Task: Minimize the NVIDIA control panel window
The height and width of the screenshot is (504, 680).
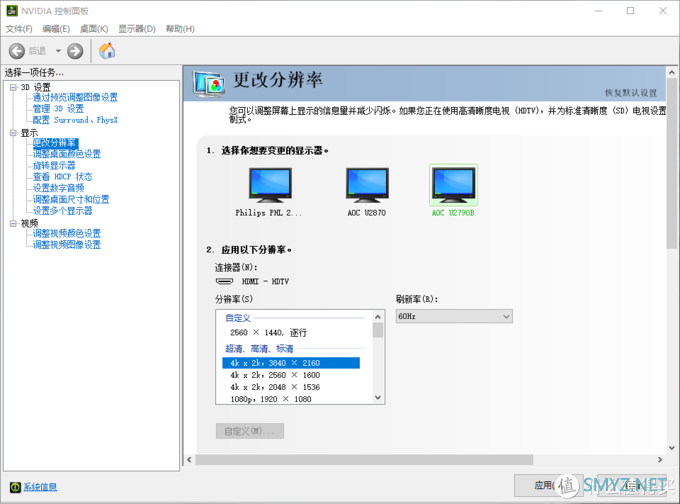Action: [x=598, y=11]
